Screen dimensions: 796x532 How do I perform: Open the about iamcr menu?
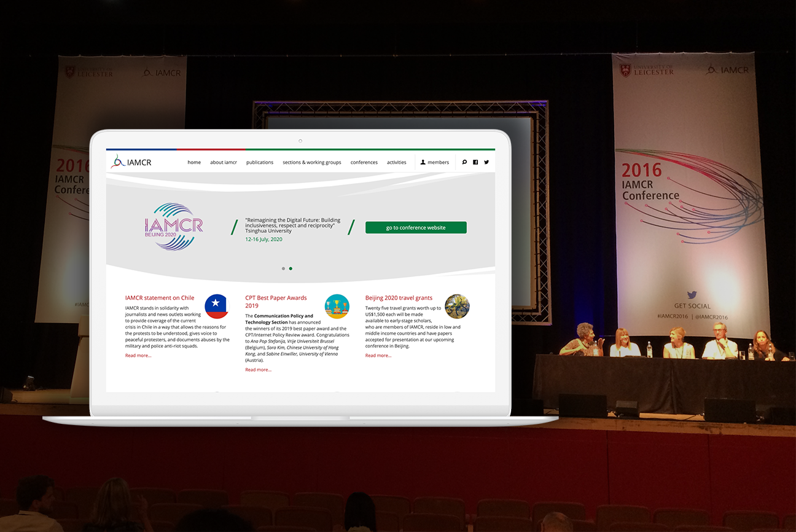pos(224,162)
